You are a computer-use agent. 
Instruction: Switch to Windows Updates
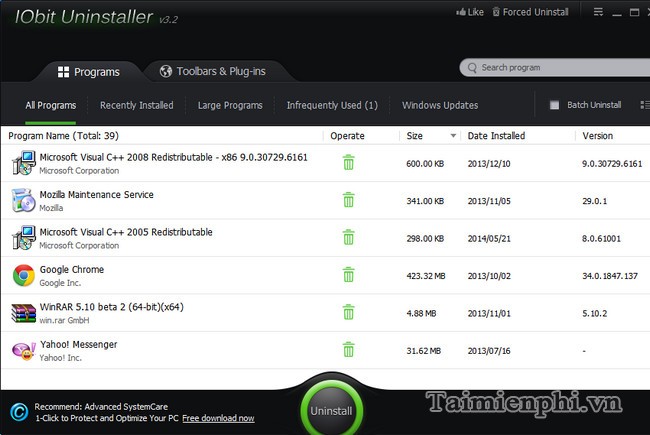[x=440, y=105]
